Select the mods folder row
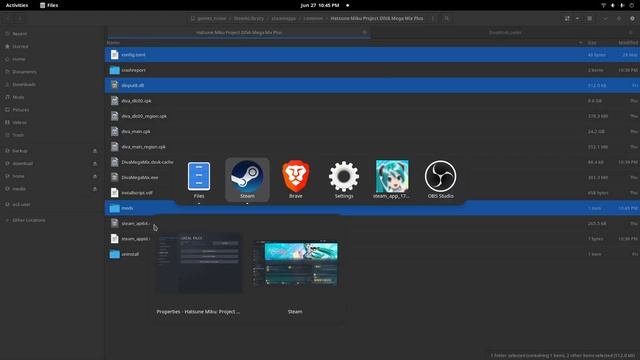 click(372, 208)
